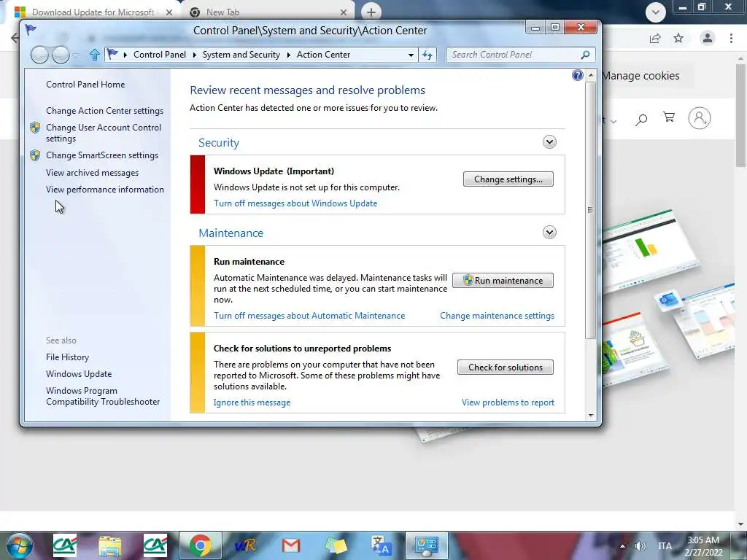Select Control Panel taskbar icon
Screen dimensions: 747x560
(x=426, y=545)
